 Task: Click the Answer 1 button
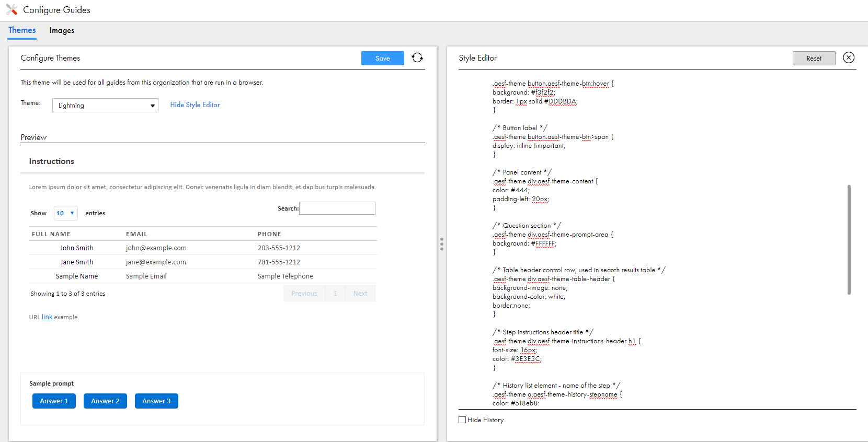[x=54, y=401]
